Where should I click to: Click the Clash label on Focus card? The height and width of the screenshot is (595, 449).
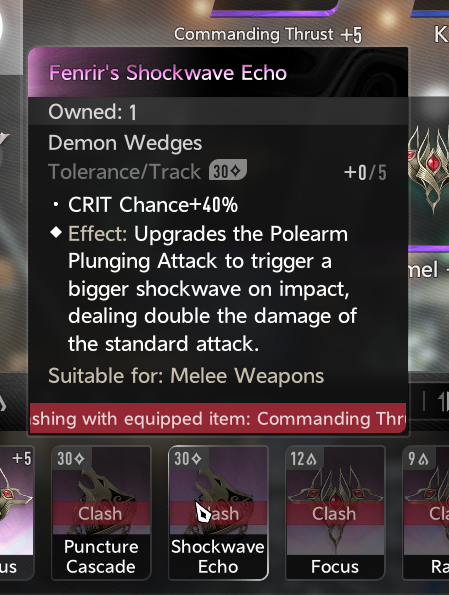pyautogui.click(x=334, y=513)
